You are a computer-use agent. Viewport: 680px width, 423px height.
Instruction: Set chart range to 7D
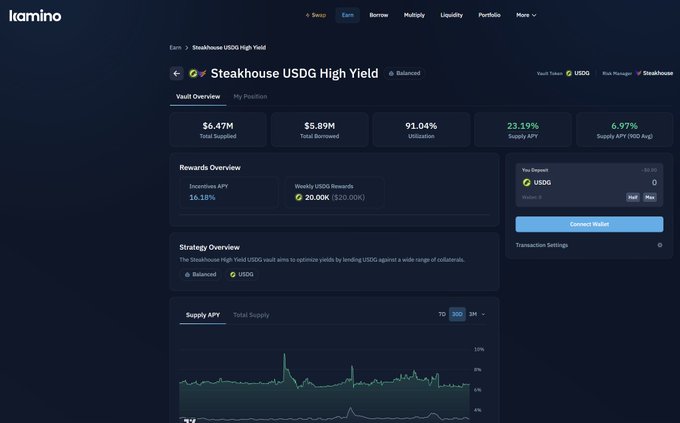[442, 314]
